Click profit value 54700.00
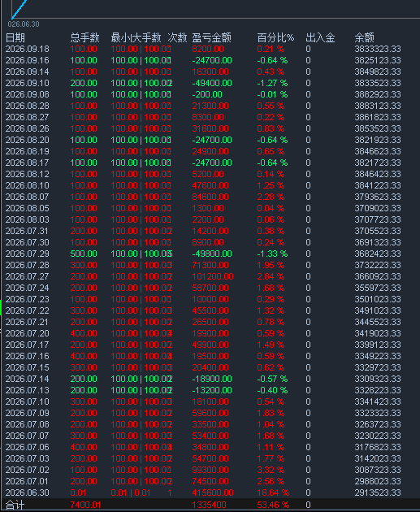Image resolution: width=420 pixels, height=512 pixels. coord(210,458)
